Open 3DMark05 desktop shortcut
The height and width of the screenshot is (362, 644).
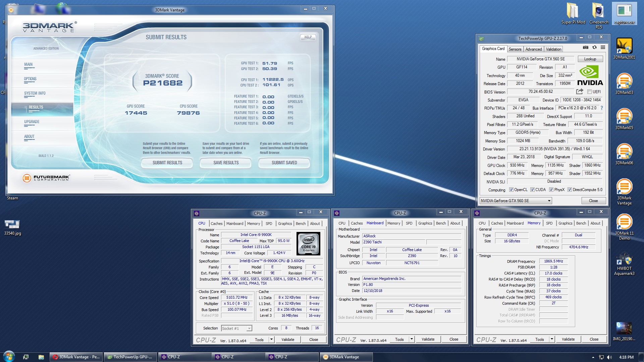pyautogui.click(x=624, y=119)
